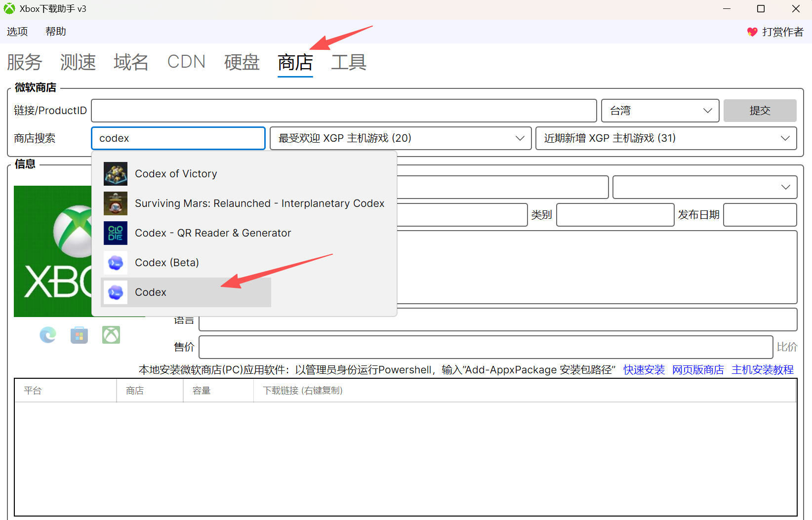Choose Codex - QR Reader & Generator

(x=213, y=233)
